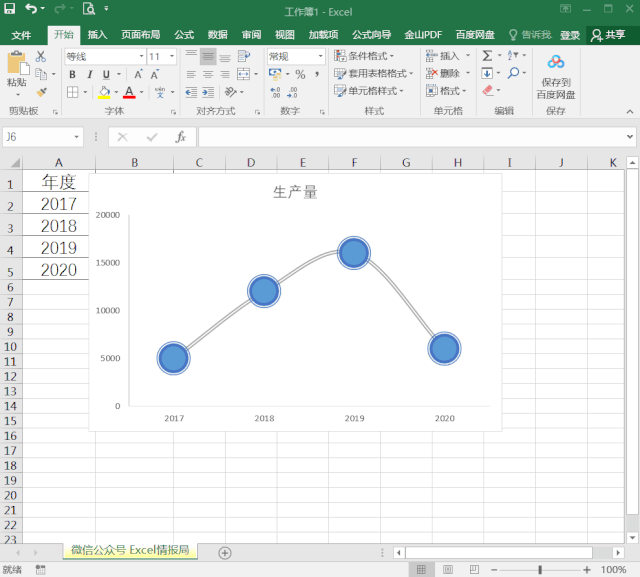Viewport: 640px width, 577px height.
Task: Open Print Preview from quick access toolbar
Action: pos(89,9)
